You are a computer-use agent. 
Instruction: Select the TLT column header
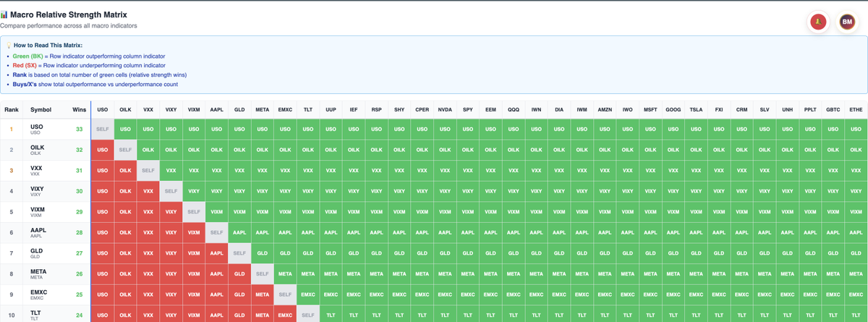pyautogui.click(x=308, y=110)
